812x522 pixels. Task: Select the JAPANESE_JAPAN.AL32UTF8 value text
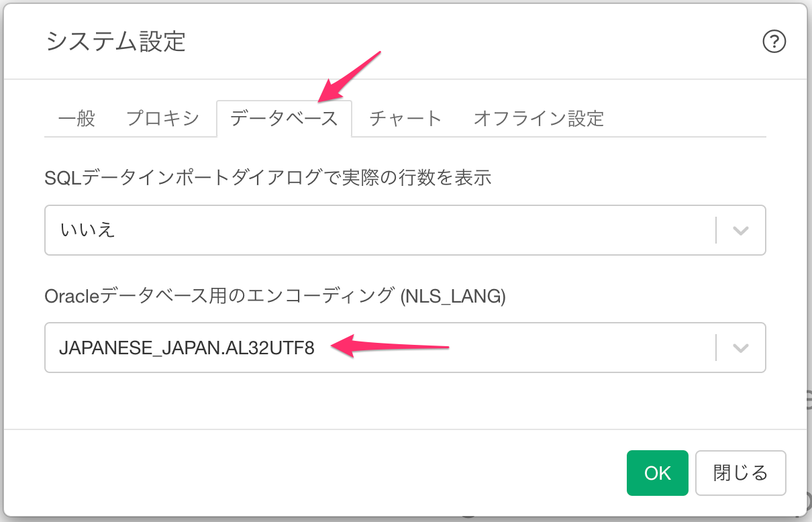click(x=187, y=348)
